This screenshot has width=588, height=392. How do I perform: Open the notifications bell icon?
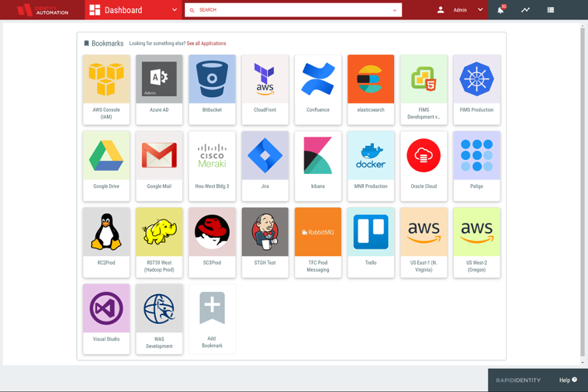[x=500, y=10]
